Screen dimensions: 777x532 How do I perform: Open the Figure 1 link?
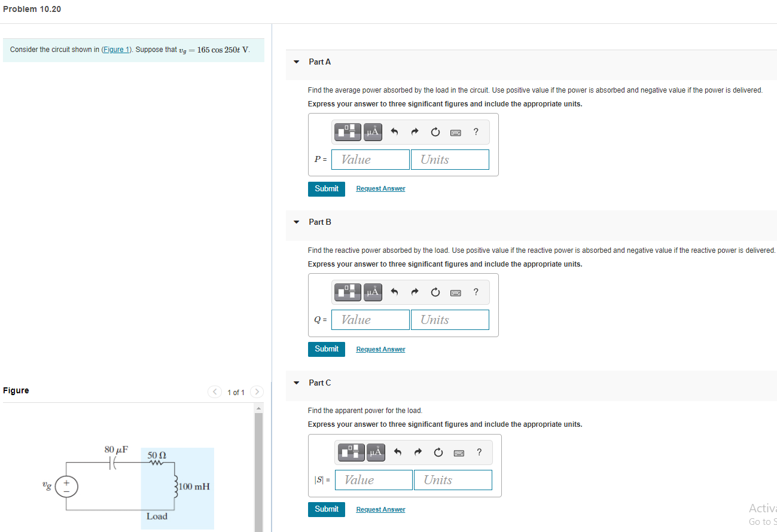tap(117, 50)
